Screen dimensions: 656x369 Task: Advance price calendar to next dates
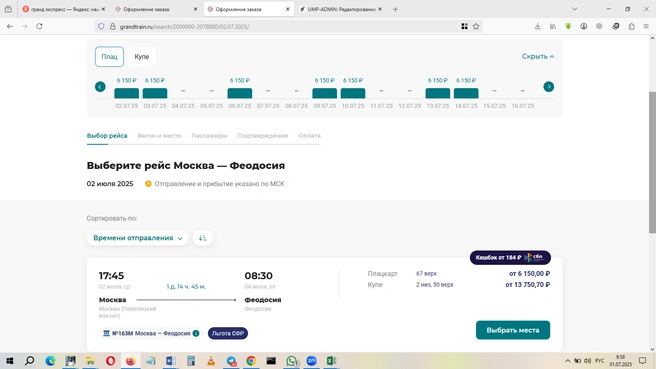pyautogui.click(x=548, y=87)
